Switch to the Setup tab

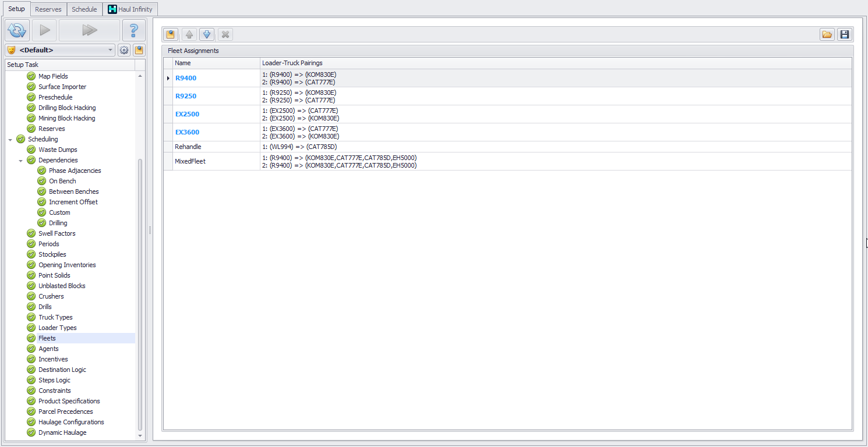[x=16, y=9]
